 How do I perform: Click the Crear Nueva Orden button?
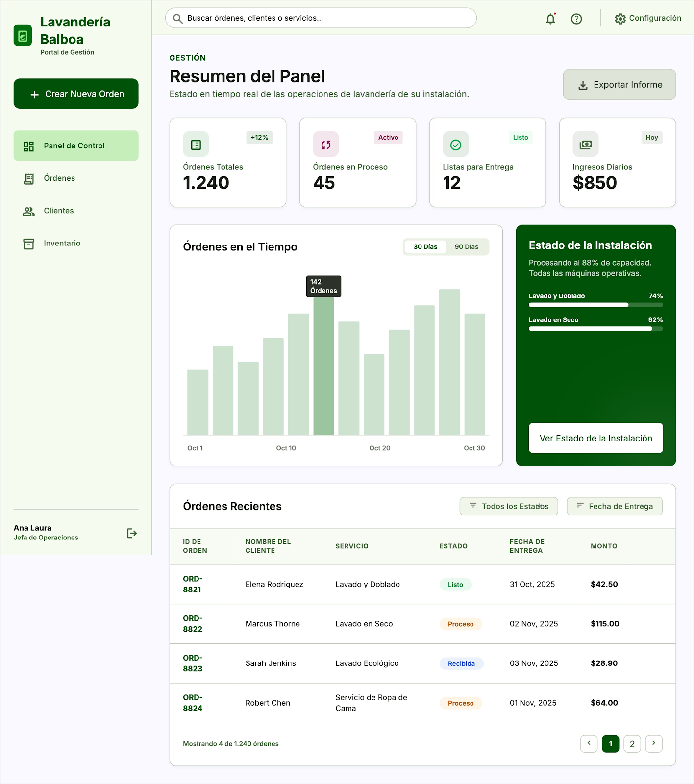[76, 94]
